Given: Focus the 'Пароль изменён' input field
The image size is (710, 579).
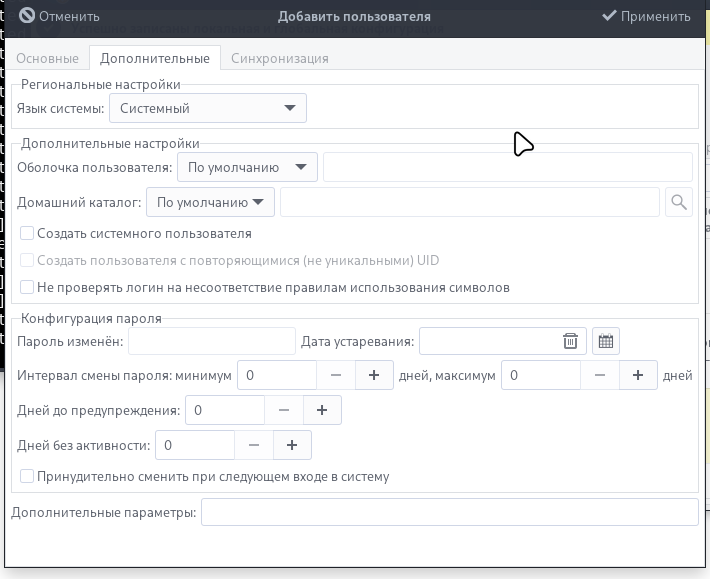Looking at the screenshot, I should click(212, 341).
